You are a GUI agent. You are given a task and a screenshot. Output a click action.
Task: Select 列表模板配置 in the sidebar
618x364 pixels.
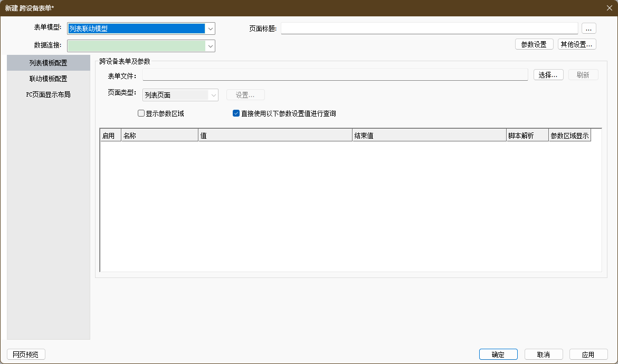(48, 63)
